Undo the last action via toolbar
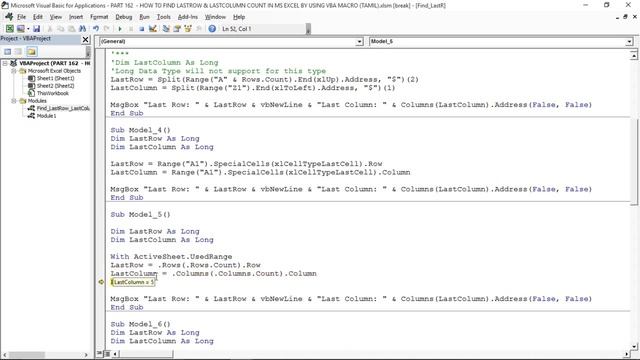Screen dimensions: 640x360 click(96, 29)
